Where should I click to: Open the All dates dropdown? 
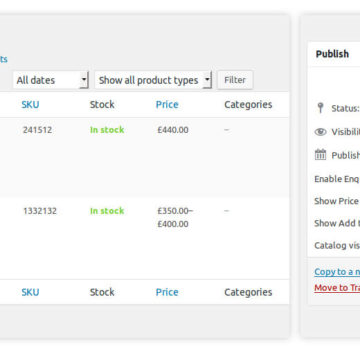tap(51, 80)
